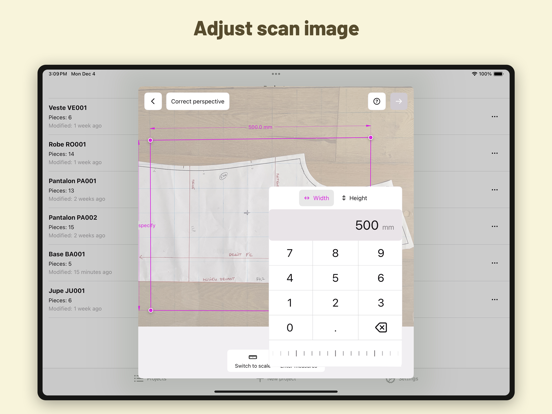
Task: Open more options for Jupe JU001
Action: [x=495, y=300]
